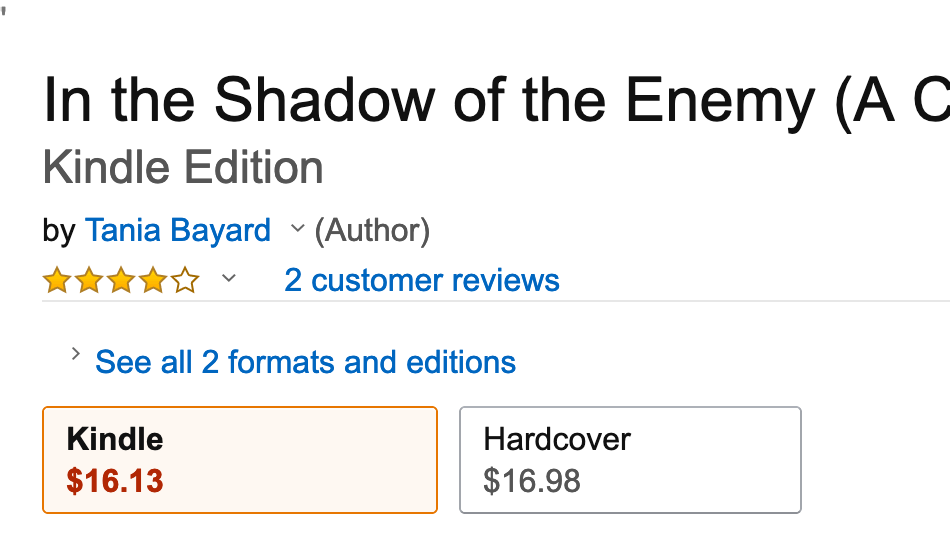The image size is (950, 534).
Task: Open the rating breakdown chevron beside the stars
Action: [229, 278]
